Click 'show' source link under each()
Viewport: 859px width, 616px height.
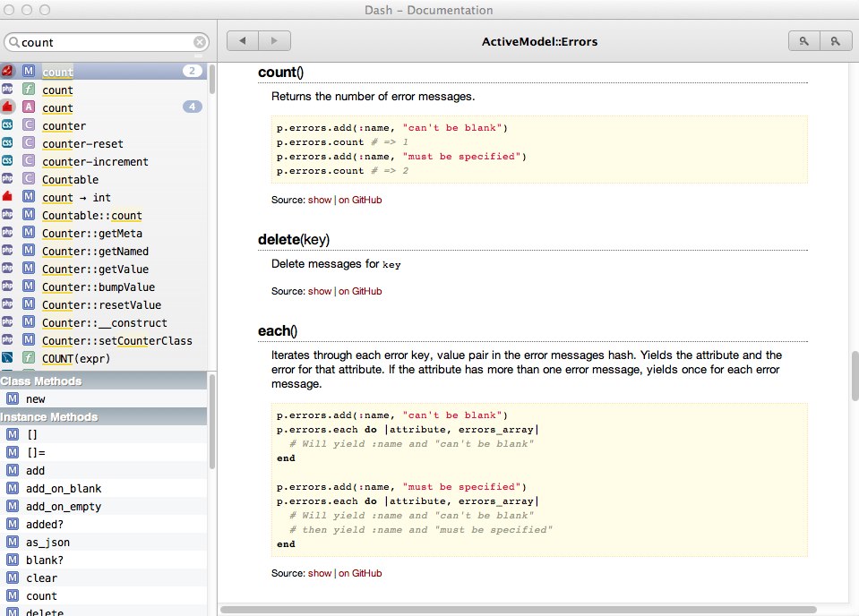point(319,573)
